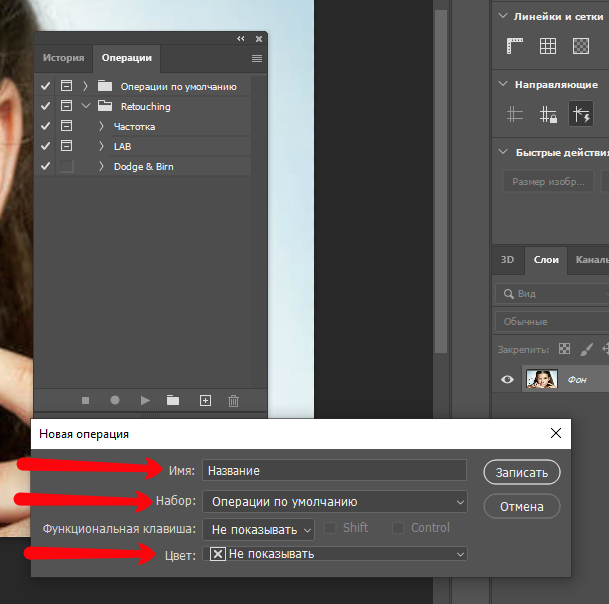Collapse the Быстрые действия section
Image resolution: width=609 pixels, height=604 pixels.
point(503,152)
